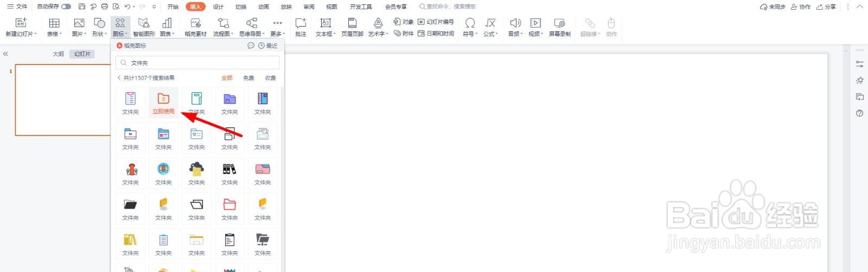Image resolution: width=868 pixels, height=272 pixels.
Task: Open the 公式 formula dropdown
Action: coord(490,34)
